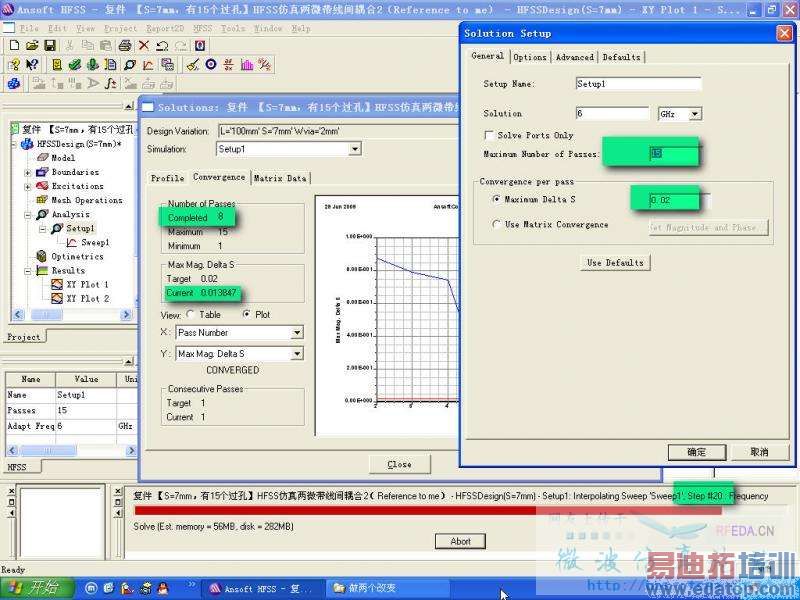Select Table view radio button
Screen dimensions: 800x600
coord(190,314)
